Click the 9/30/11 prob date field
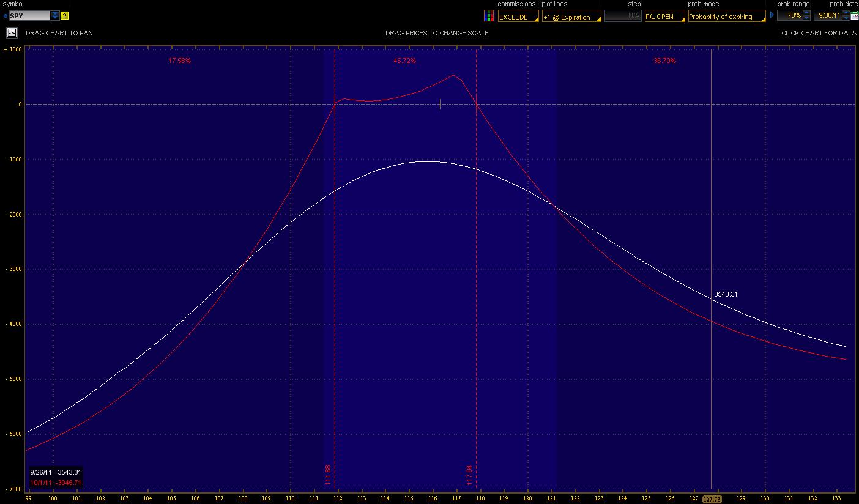The width and height of the screenshot is (859, 504). [x=828, y=16]
